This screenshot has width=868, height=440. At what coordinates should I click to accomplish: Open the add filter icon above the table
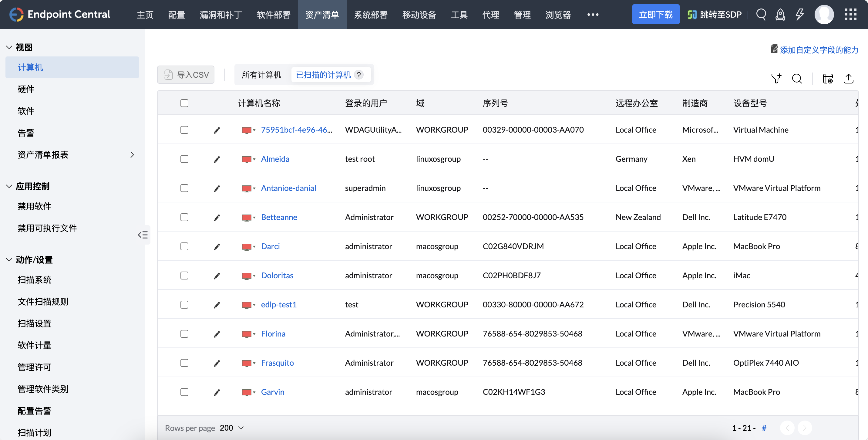click(x=776, y=78)
